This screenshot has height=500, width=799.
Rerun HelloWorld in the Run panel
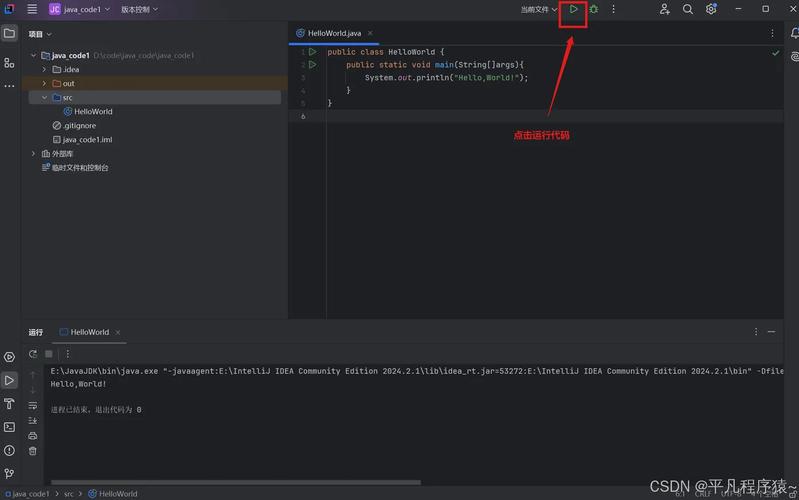[33, 354]
